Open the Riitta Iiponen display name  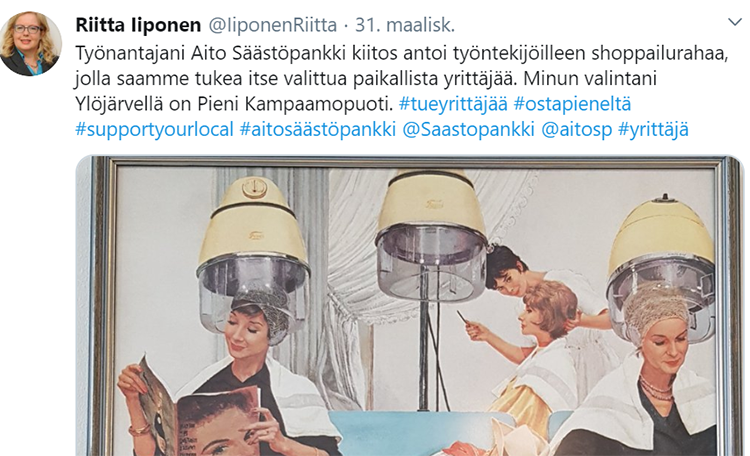[x=138, y=25]
